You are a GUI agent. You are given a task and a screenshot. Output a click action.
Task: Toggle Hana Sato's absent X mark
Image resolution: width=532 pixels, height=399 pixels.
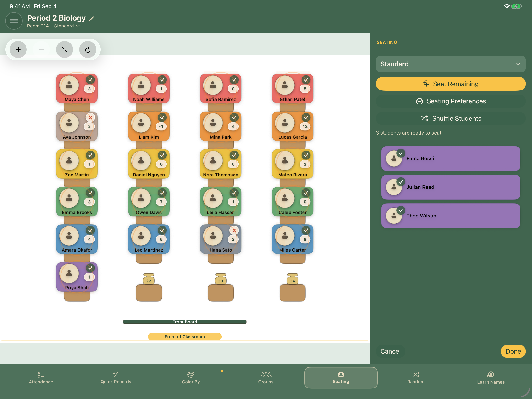click(234, 230)
